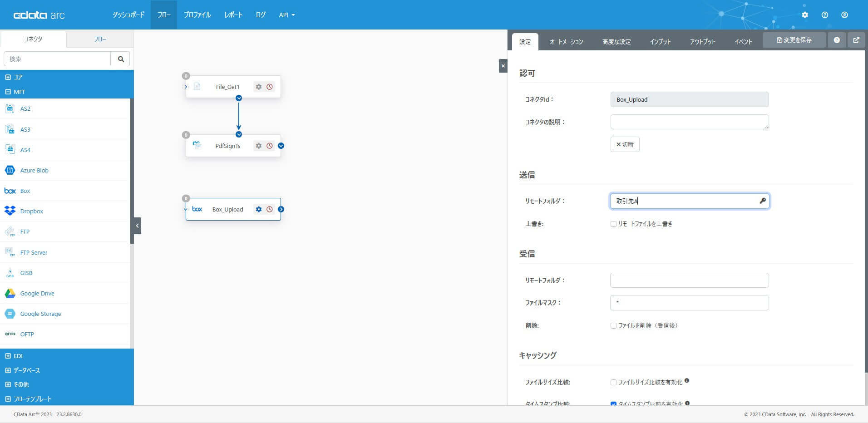Enable ファイルを削除（受信後） checkbox
This screenshot has width=868, height=423.
tap(613, 325)
